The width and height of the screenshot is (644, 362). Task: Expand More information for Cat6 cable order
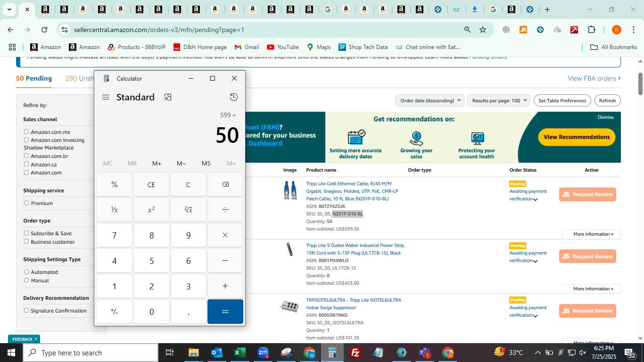591,234
